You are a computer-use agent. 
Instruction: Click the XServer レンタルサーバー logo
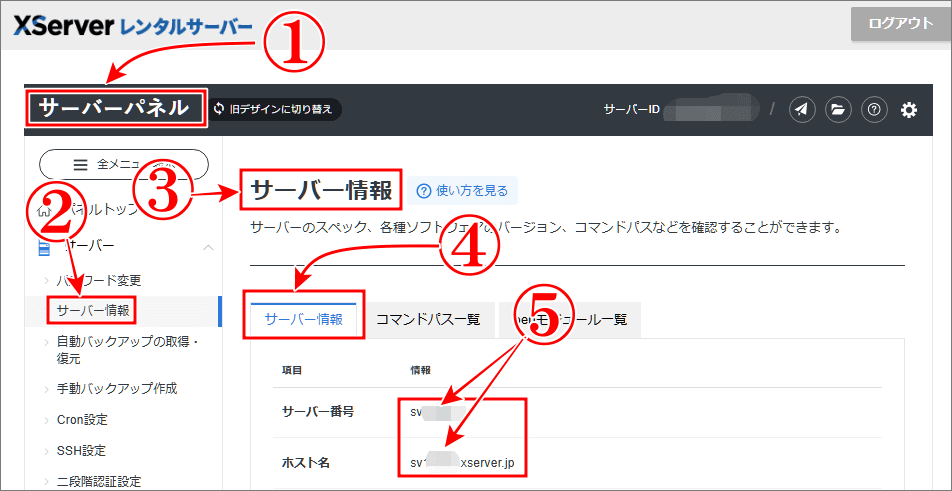point(132,26)
